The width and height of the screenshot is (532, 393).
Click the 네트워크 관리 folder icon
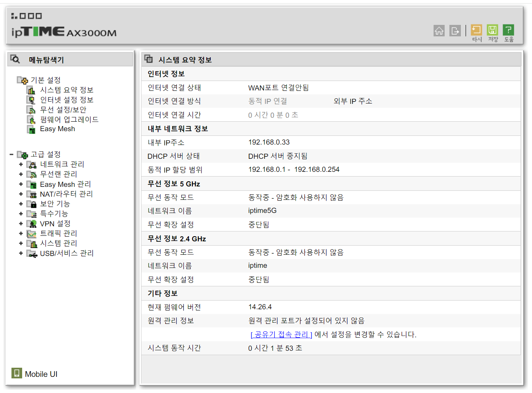[x=31, y=164]
